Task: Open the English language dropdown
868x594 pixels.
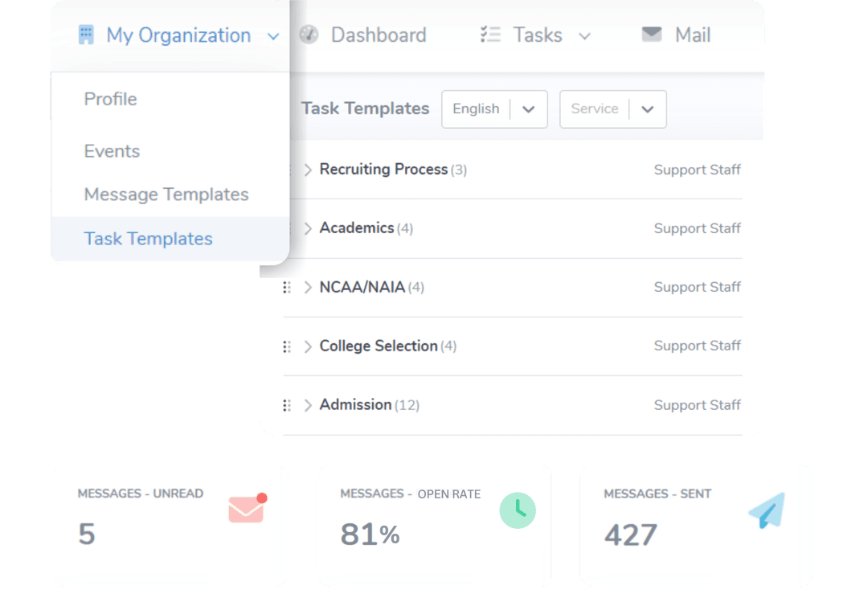Action: 493,109
